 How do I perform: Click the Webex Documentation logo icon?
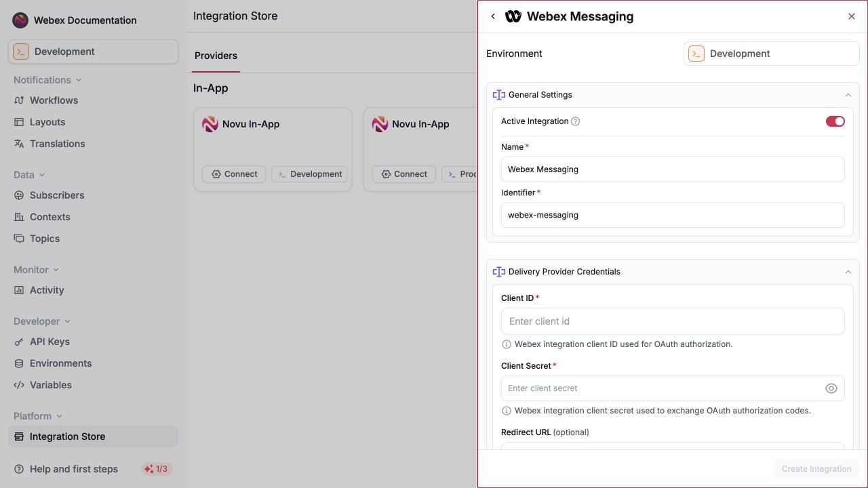[x=20, y=20]
